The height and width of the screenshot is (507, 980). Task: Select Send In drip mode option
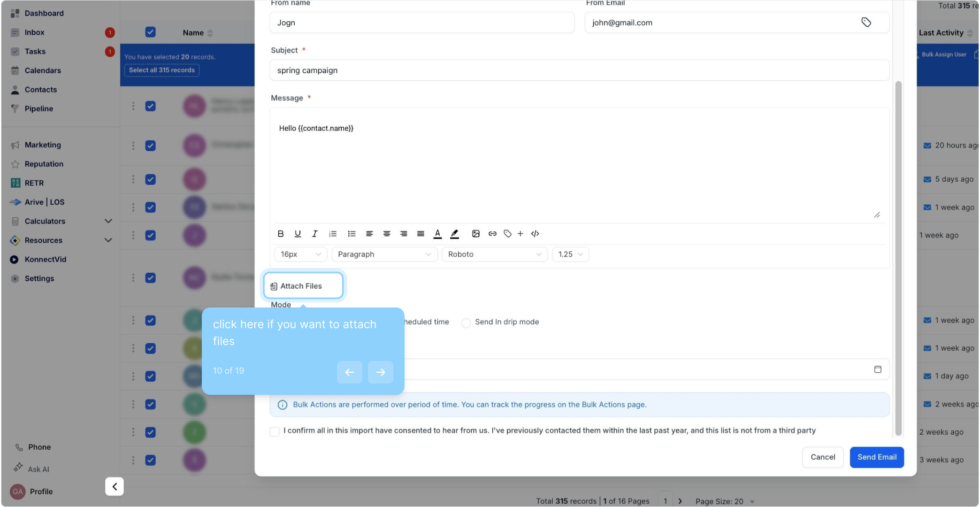[466, 323]
